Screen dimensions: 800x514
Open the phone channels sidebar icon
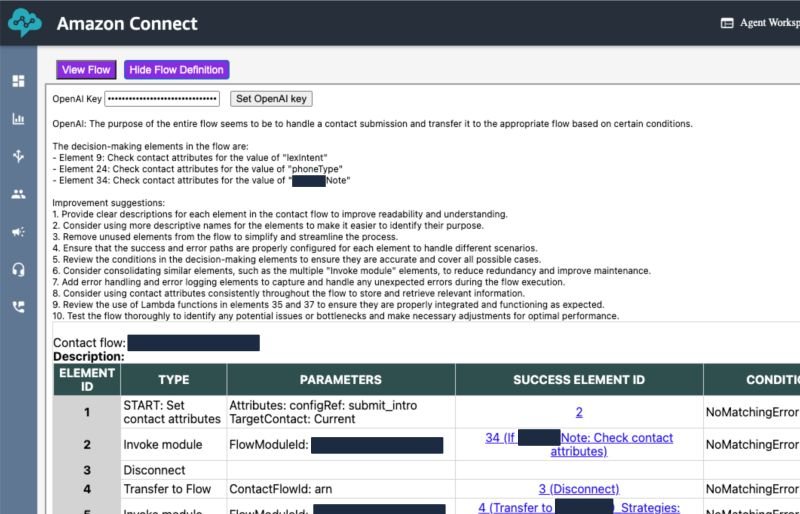[18, 307]
